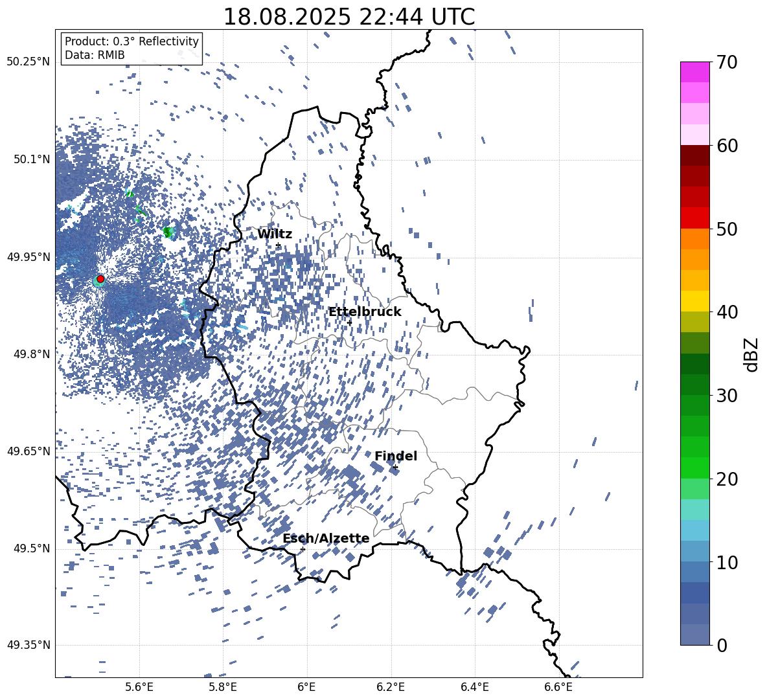The height and width of the screenshot is (700, 767).
Task: Click the 5.6°E longitude tick label
Action: click(x=139, y=687)
